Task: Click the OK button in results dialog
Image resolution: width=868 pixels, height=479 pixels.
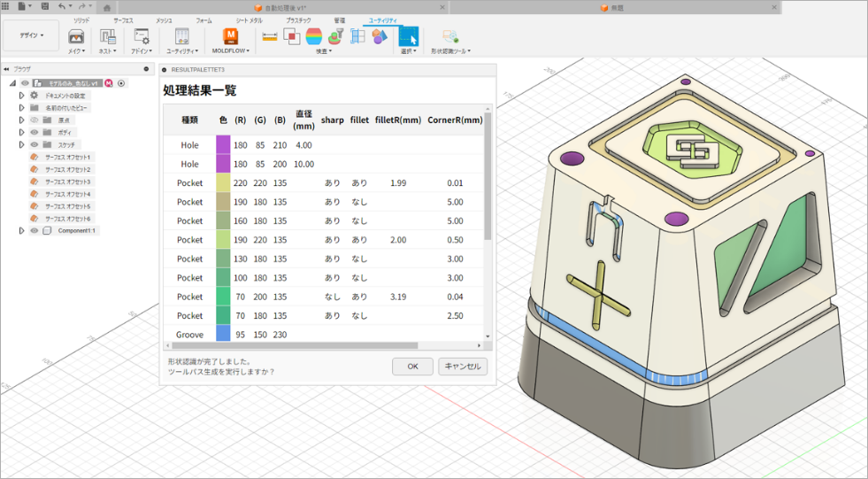Action: tap(412, 367)
